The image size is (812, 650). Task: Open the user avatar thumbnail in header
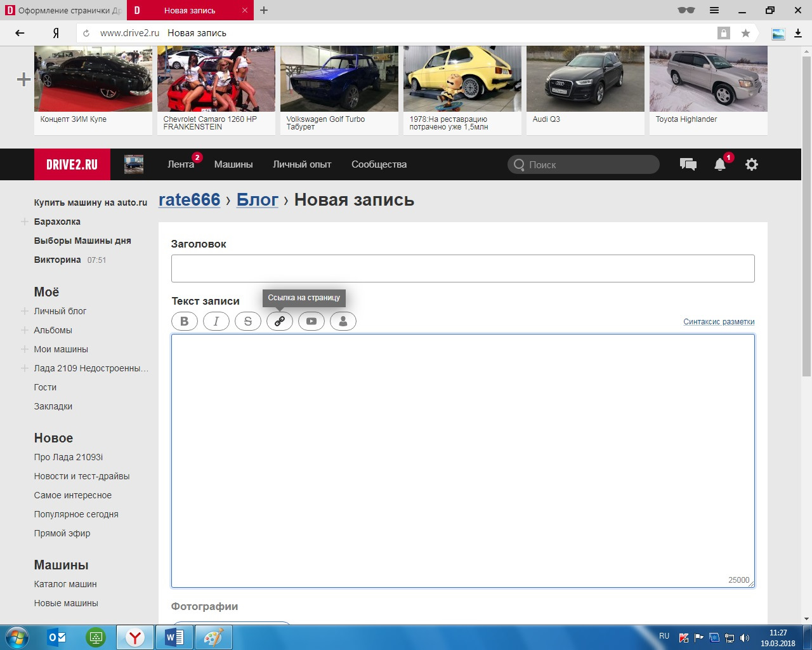point(134,164)
